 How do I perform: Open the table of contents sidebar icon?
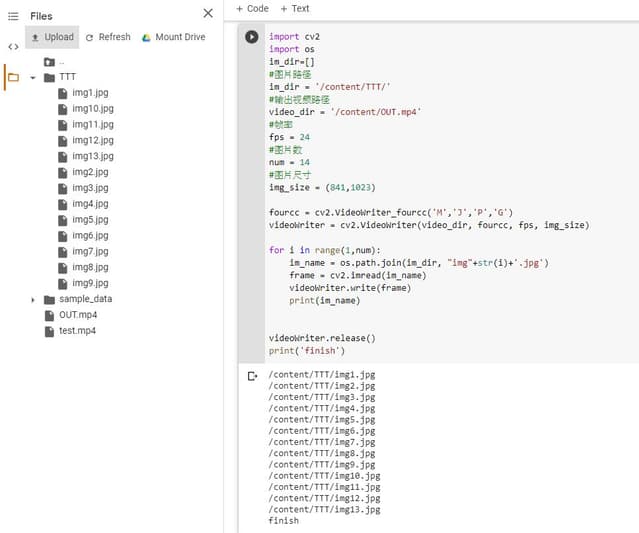pyautogui.click(x=13, y=16)
